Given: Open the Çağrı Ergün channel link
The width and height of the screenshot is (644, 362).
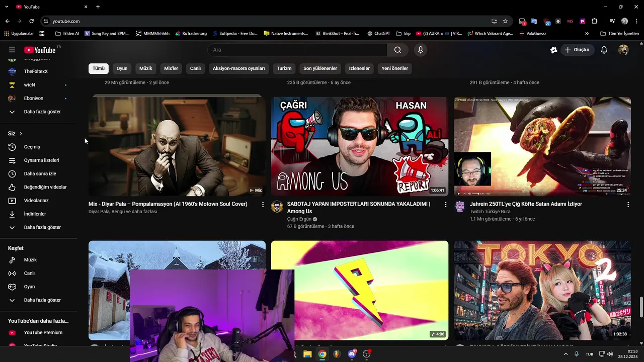Looking at the screenshot, I should [x=299, y=219].
